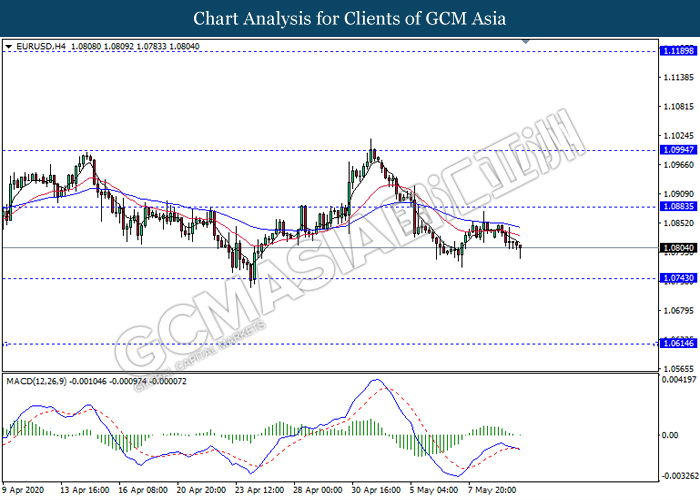The image size is (700, 500).
Task: Click the current price 1.08040 label
Action: 678,248
